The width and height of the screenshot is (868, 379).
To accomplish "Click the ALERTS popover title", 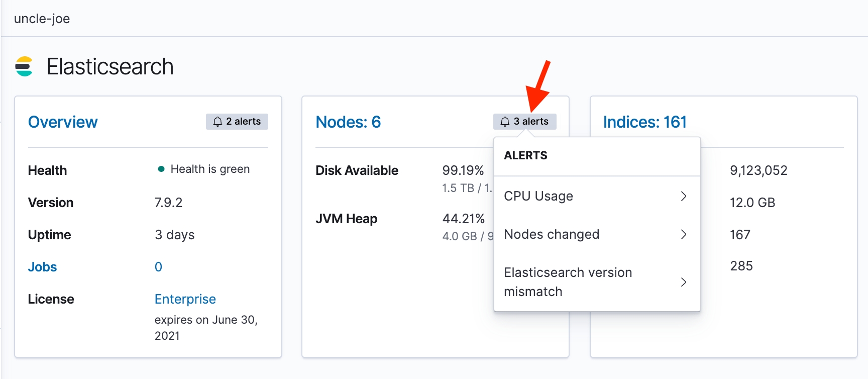I will [525, 155].
